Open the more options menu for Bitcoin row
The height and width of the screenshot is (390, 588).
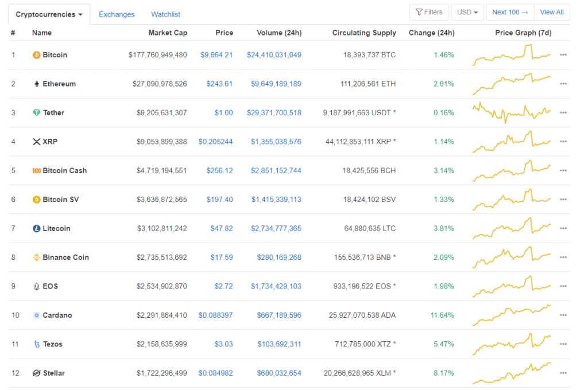click(x=563, y=55)
